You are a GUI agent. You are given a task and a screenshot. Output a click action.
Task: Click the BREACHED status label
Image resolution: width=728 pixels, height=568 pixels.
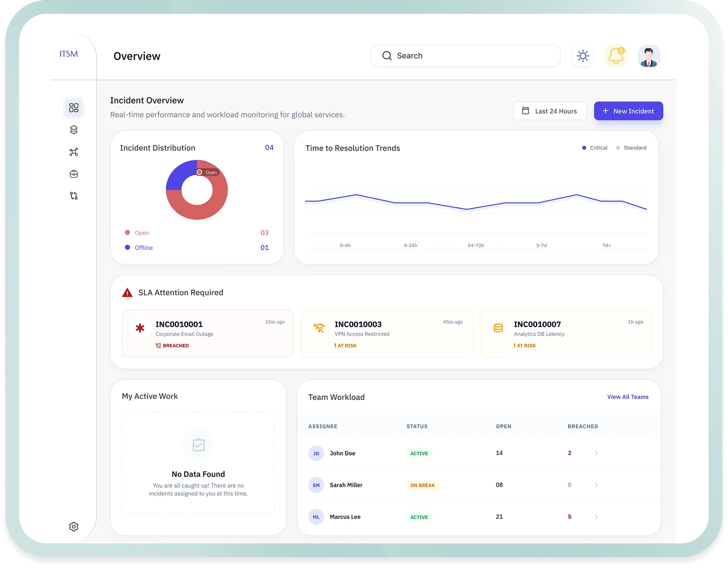(172, 346)
